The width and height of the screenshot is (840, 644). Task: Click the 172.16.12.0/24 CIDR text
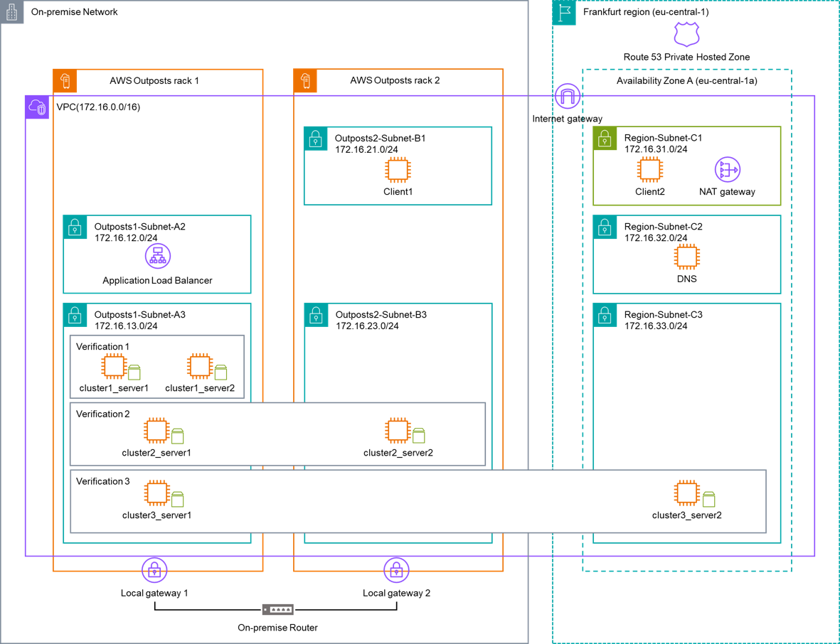126,237
